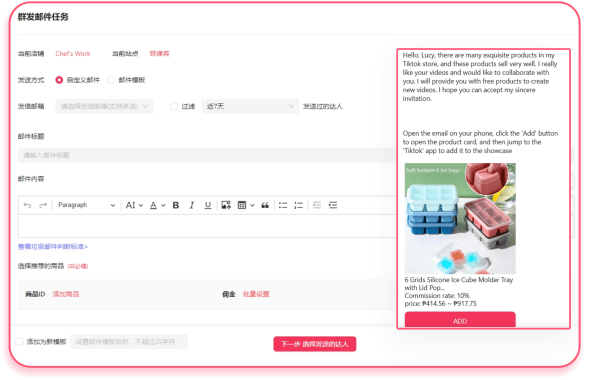This screenshot has height=380, width=596.
Task: Click the redo arrow in editor toolbar
Action: [43, 205]
